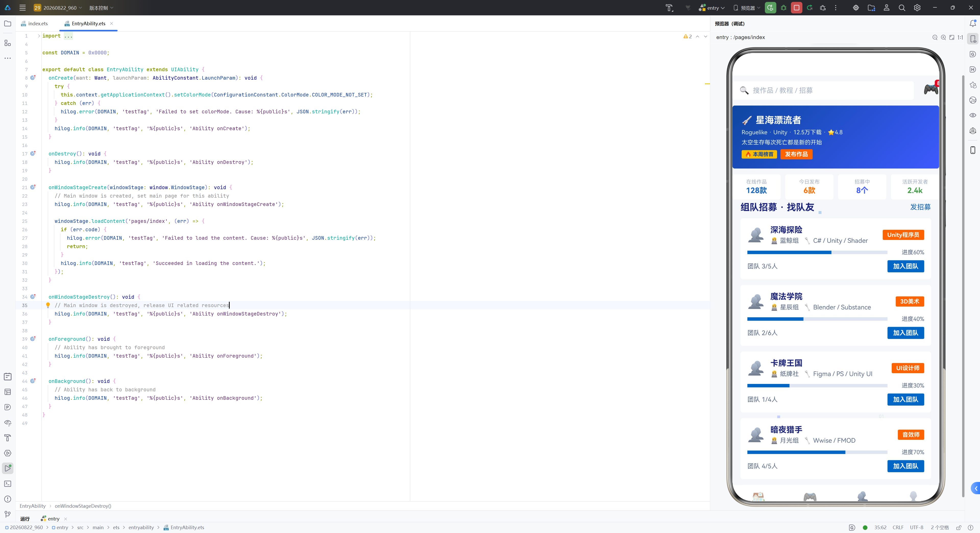Click onWindowStageDestroy() in the editor breadcrumb

click(x=83, y=506)
